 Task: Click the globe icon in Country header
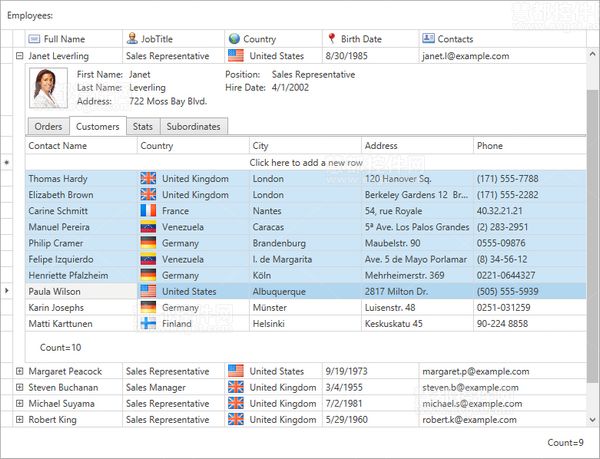pyautogui.click(x=234, y=39)
